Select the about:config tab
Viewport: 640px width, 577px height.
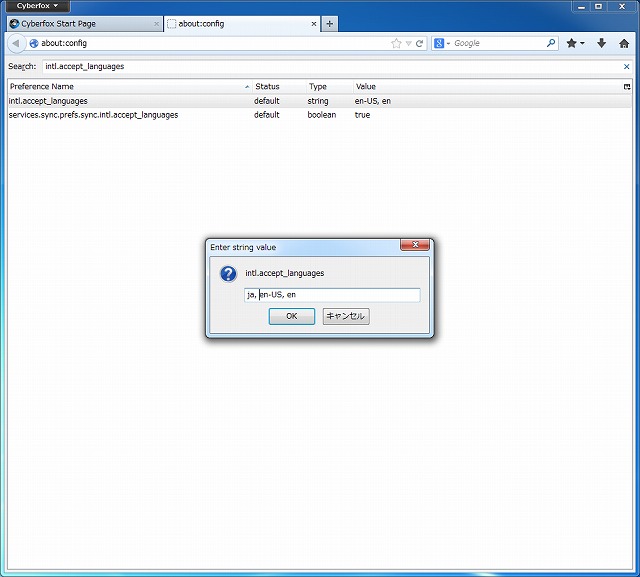pyautogui.click(x=242, y=24)
